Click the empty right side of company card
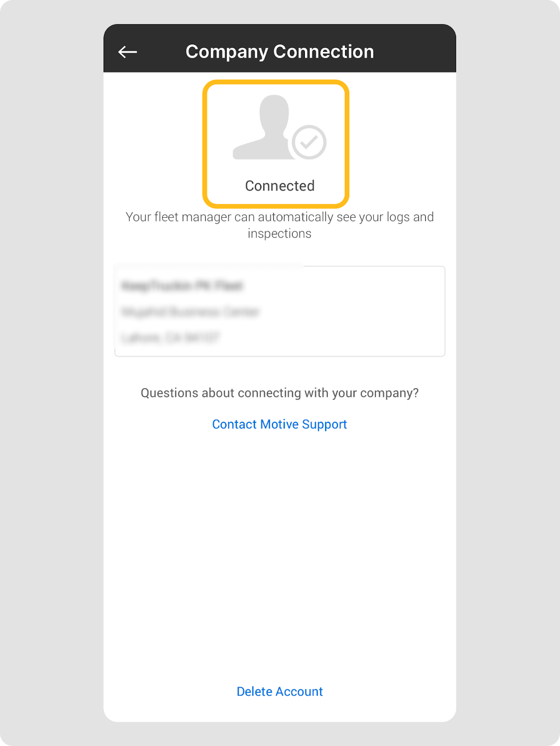 (373, 311)
